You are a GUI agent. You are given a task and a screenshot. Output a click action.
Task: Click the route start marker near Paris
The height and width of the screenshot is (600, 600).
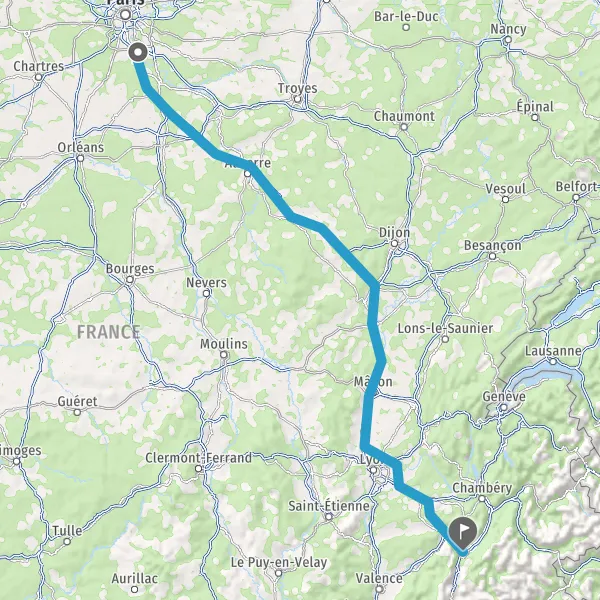click(x=138, y=52)
